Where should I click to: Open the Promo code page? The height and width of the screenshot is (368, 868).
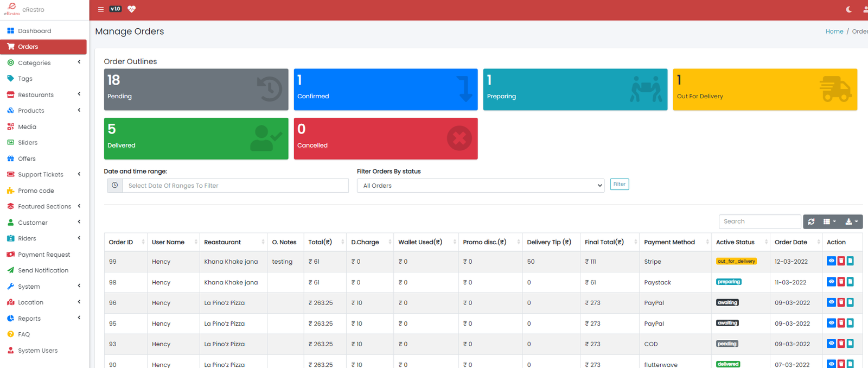43,191
